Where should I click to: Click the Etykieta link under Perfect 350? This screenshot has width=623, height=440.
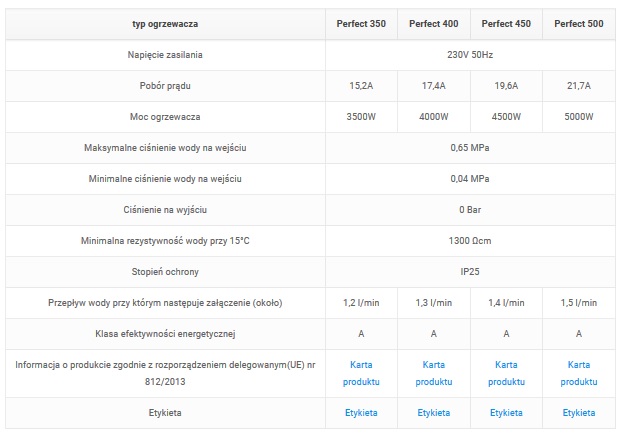tap(362, 412)
